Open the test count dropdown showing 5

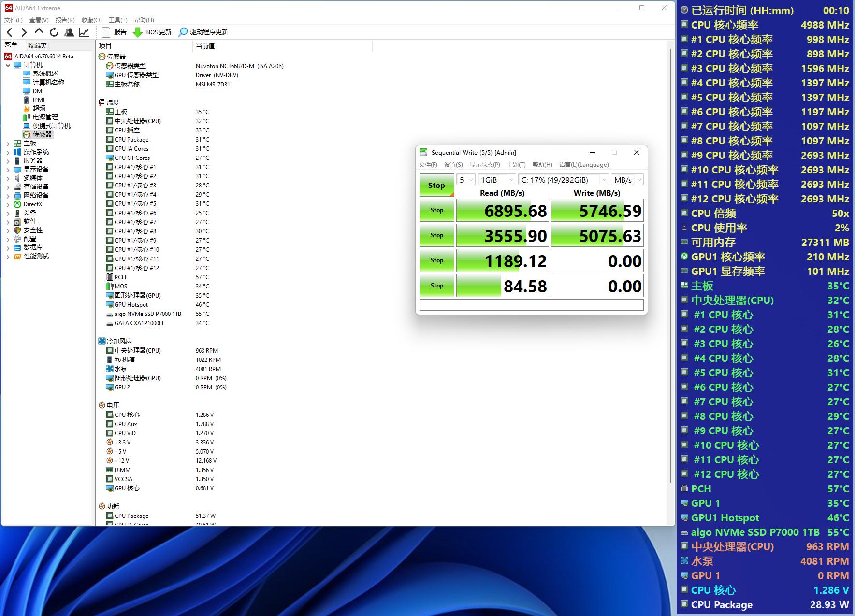pyautogui.click(x=466, y=180)
